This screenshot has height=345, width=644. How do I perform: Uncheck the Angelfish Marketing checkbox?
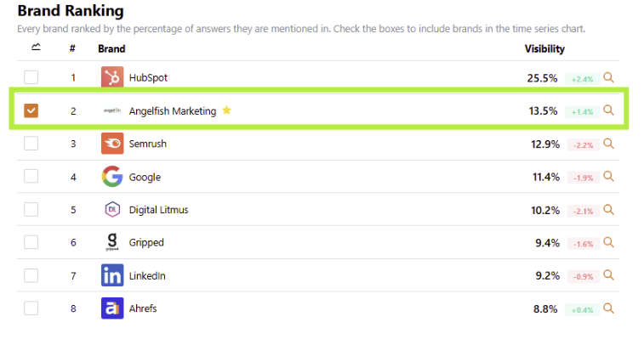pyautogui.click(x=31, y=110)
